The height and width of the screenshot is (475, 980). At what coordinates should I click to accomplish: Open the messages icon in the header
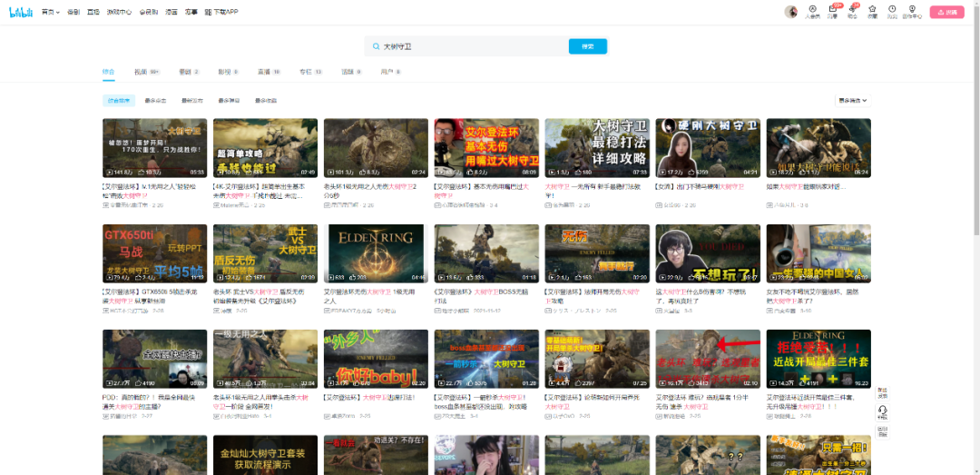832,12
